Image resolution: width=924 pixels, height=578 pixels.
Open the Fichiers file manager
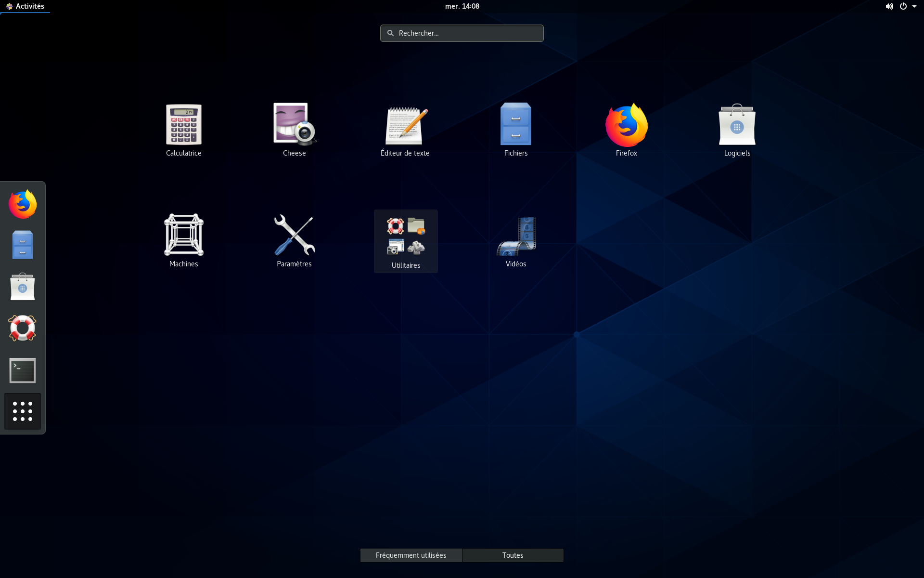[515, 125]
